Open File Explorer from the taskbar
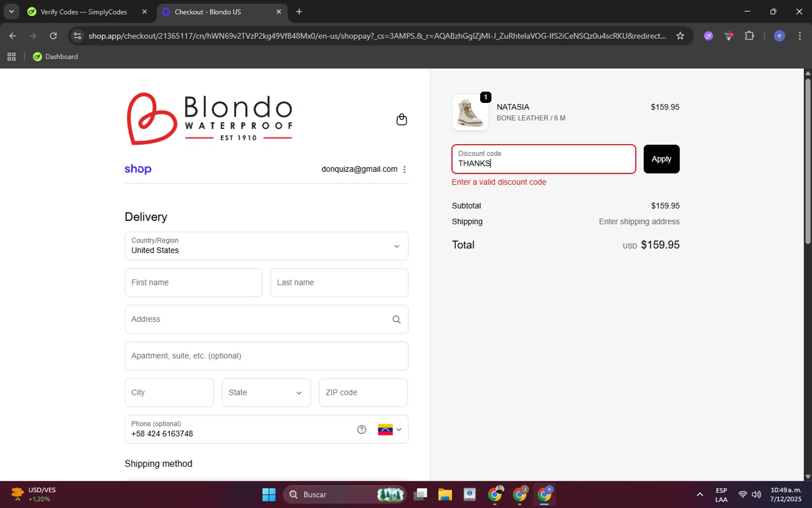Screen dimensions: 812x508 pos(445,494)
